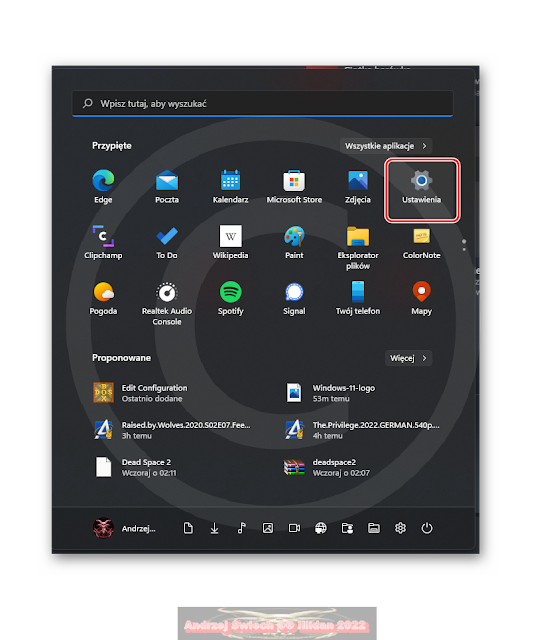This screenshot has width=555, height=640.
Task: Open the Downloads folder from the bottom bar
Action: pyautogui.click(x=215, y=528)
